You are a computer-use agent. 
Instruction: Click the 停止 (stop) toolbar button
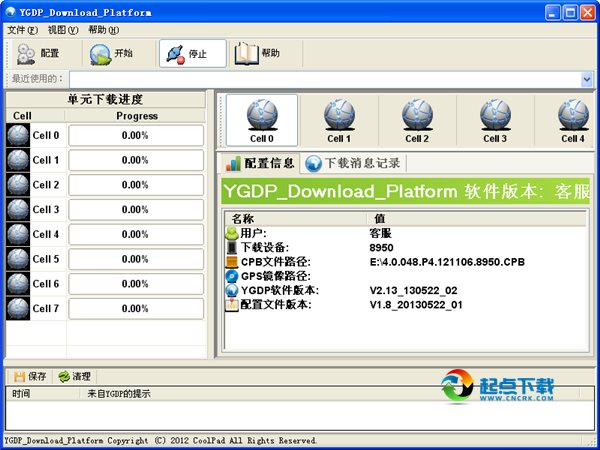point(192,54)
